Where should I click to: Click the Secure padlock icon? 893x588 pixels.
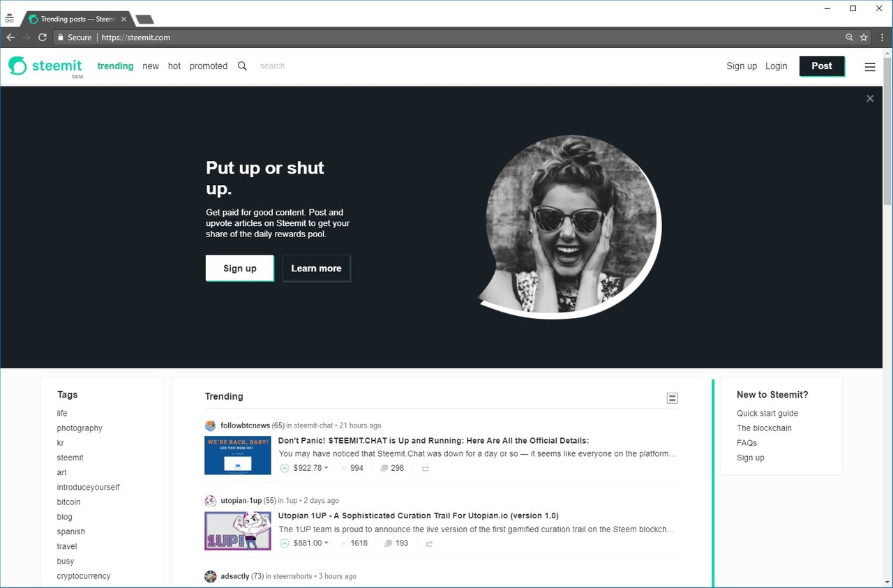(x=61, y=38)
